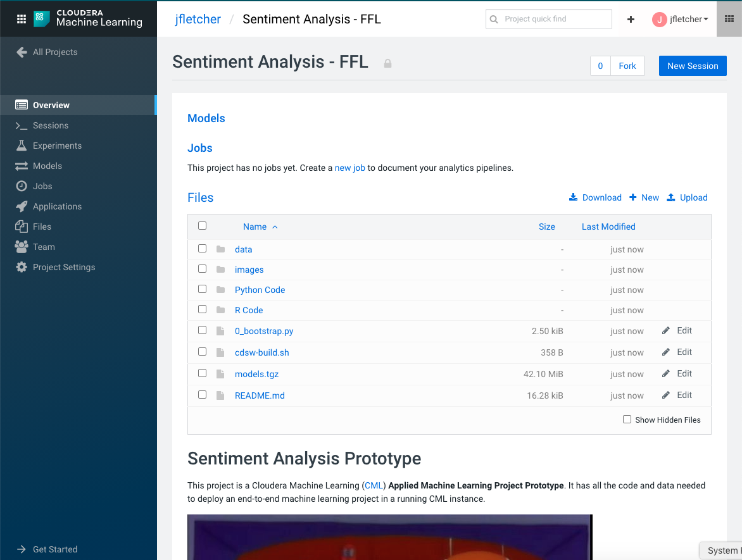742x560 pixels.
Task: Open the app switcher grid at top right
Action: coord(729,19)
